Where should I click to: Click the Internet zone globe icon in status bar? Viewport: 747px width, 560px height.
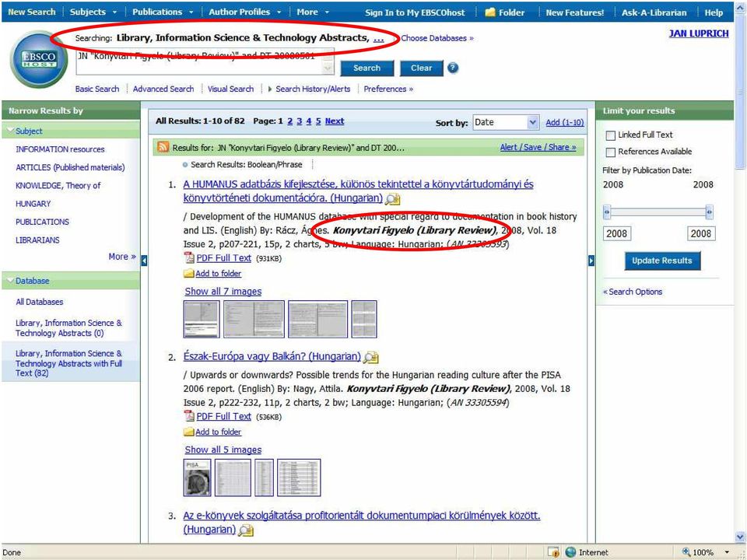(x=570, y=552)
